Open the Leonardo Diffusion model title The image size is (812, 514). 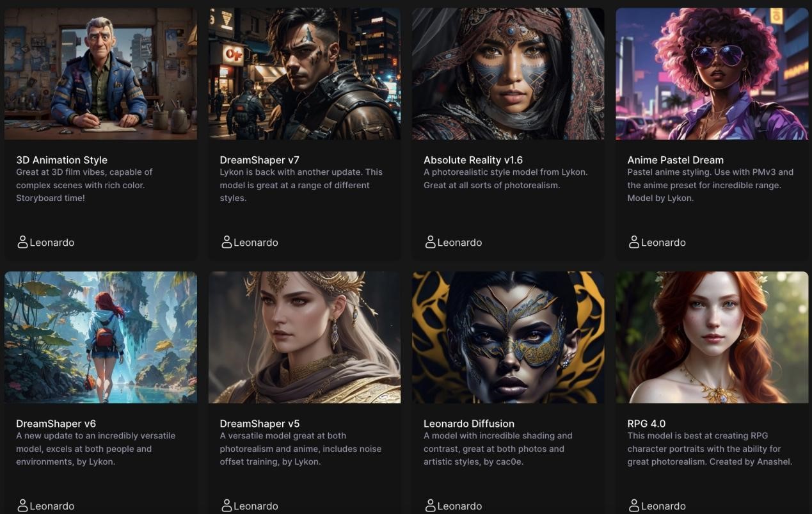(x=469, y=423)
